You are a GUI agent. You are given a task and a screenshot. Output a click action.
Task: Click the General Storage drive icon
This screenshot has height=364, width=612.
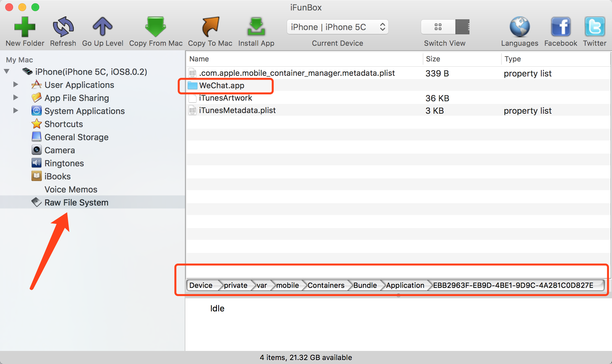pyautogui.click(x=36, y=137)
